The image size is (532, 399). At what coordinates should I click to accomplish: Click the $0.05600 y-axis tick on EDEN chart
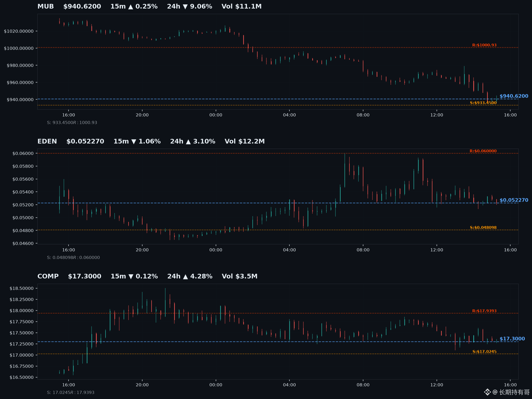click(23, 179)
